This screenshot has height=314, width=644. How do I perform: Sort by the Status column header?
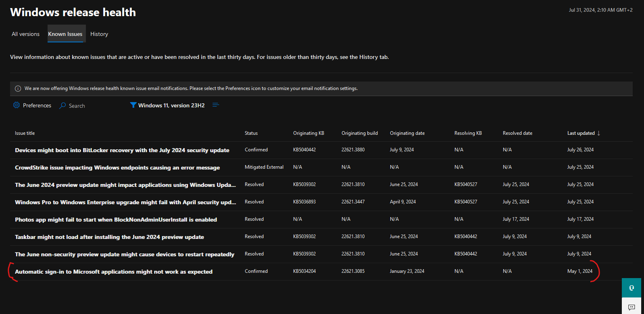(x=251, y=133)
